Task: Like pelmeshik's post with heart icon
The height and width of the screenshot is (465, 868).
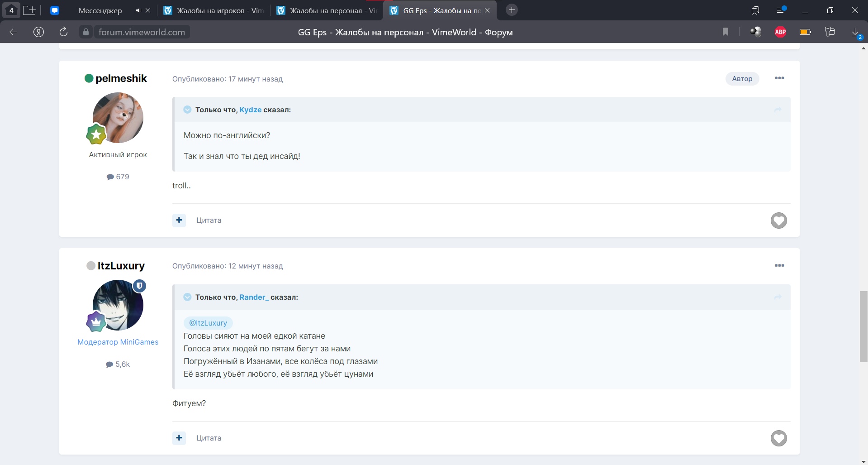Action: tap(778, 221)
